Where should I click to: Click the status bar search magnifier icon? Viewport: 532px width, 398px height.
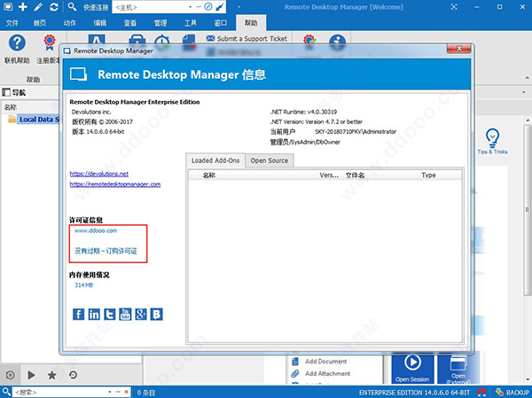click(x=6, y=392)
